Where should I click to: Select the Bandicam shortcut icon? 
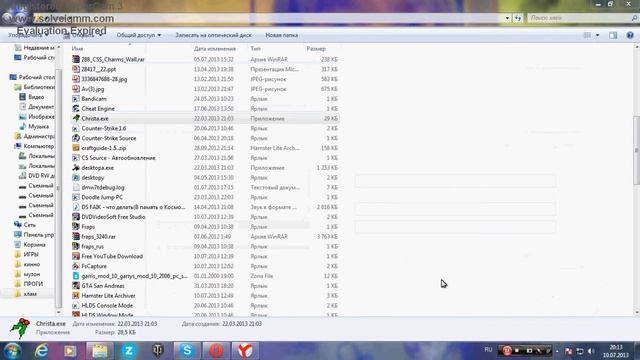pos(76,98)
